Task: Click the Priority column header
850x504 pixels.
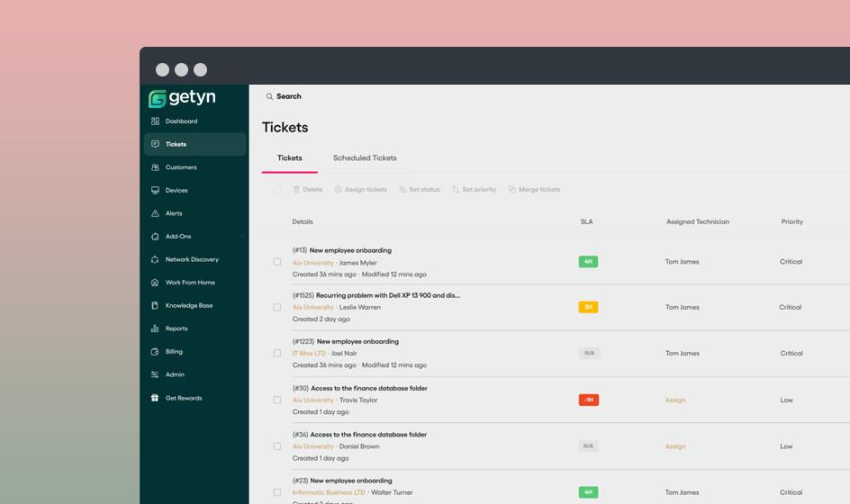Action: pos(792,221)
